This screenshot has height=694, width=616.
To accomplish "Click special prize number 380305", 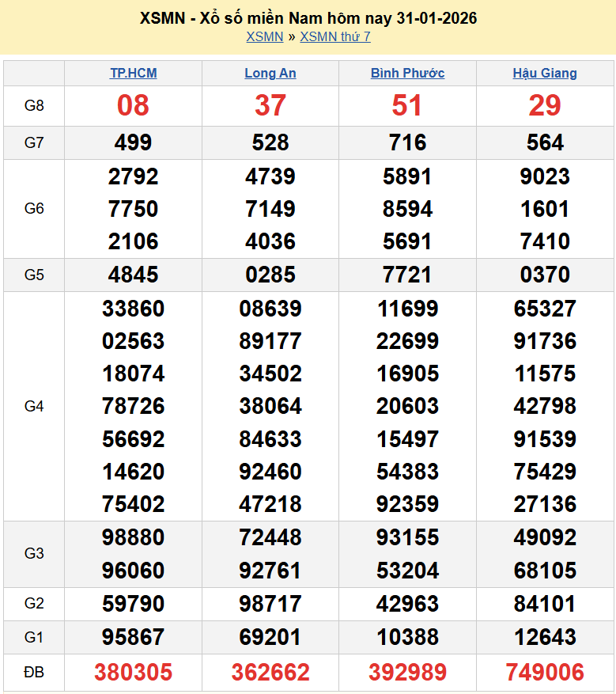I will [133, 673].
